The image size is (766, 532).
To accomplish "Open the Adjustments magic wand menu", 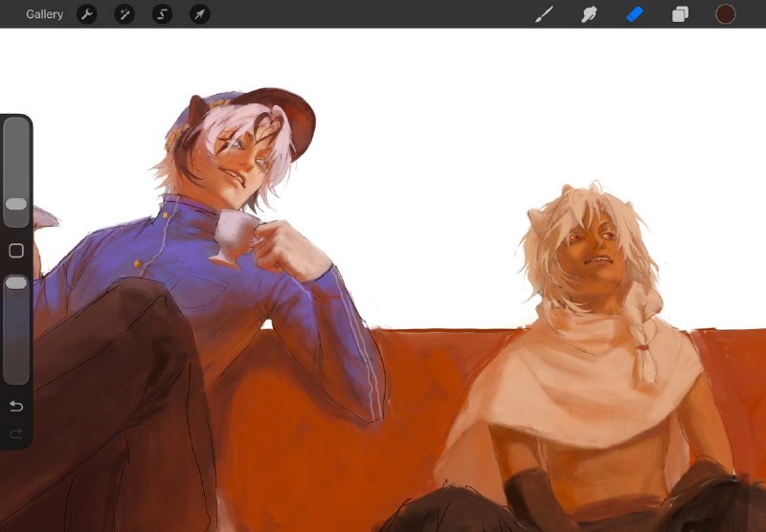I will click(x=124, y=14).
